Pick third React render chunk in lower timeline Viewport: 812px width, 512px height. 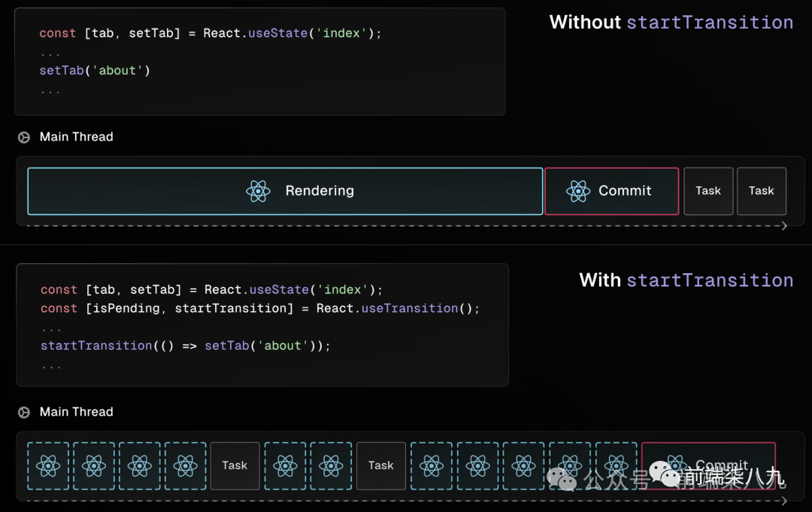click(x=140, y=466)
